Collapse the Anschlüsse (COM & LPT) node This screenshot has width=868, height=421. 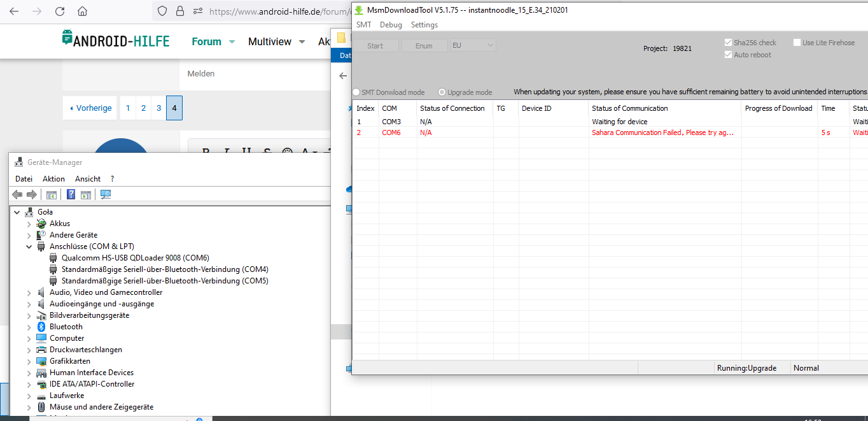coord(29,246)
